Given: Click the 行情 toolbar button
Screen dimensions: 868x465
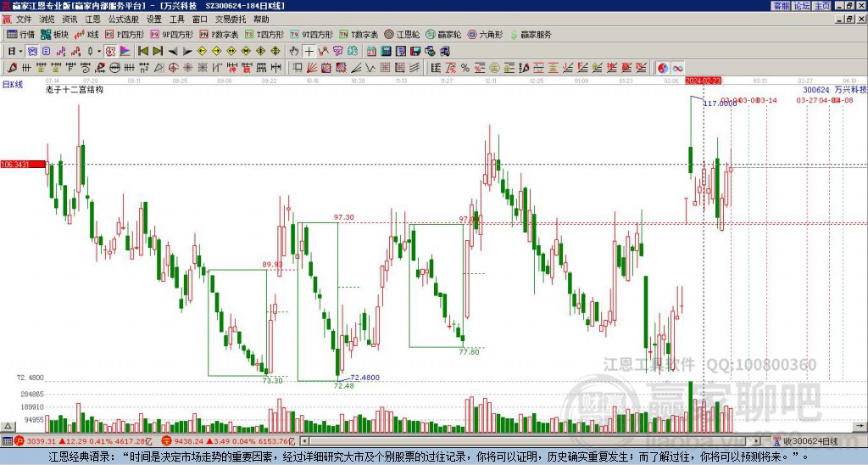Looking at the screenshot, I should 21,34.
